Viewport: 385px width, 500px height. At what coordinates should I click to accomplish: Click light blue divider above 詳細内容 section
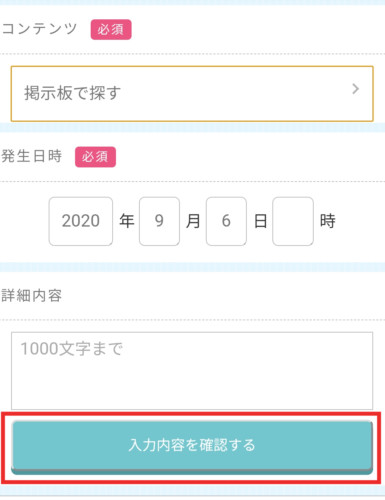coord(192,267)
